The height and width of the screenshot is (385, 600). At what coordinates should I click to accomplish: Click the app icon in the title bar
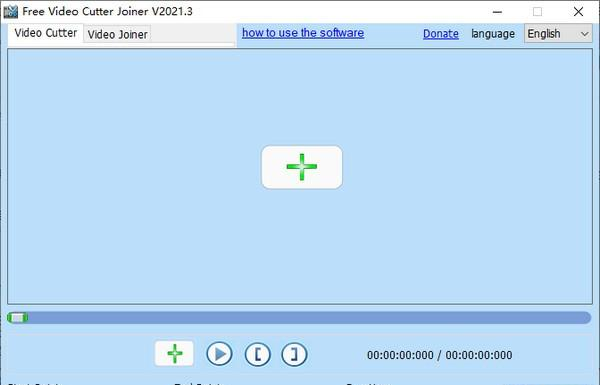click(10, 11)
